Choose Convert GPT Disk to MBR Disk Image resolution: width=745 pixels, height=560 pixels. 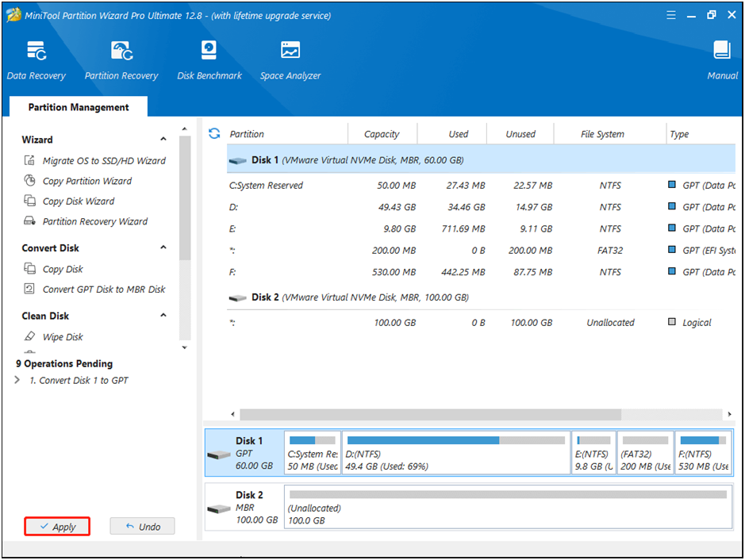104,290
